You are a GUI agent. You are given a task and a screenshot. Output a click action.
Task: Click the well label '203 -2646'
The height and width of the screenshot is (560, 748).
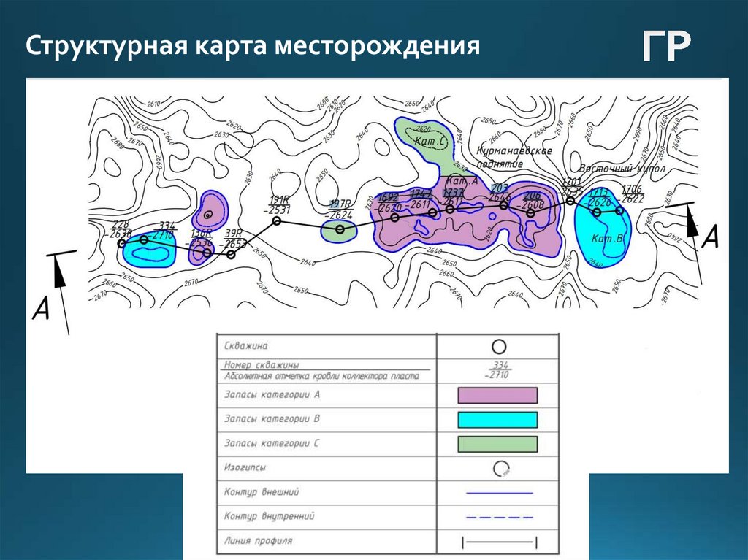pyautogui.click(x=499, y=193)
